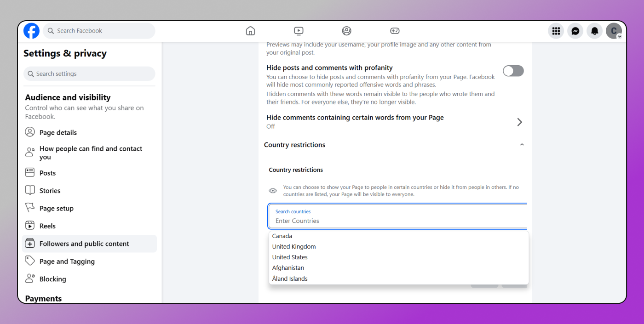644x324 pixels.
Task: Go to the Facebook Home icon
Action: pos(250,31)
